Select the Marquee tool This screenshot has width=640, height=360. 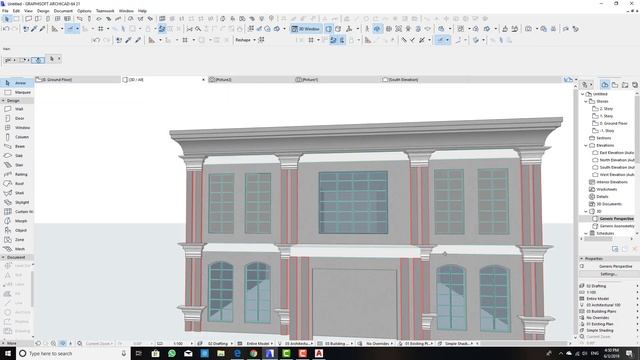coord(16,92)
